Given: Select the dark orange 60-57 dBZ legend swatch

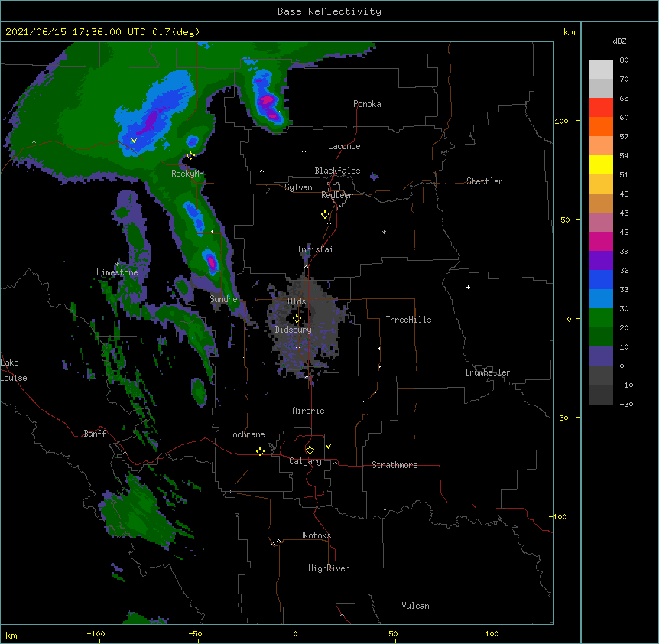Looking at the screenshot, I should pyautogui.click(x=601, y=126).
